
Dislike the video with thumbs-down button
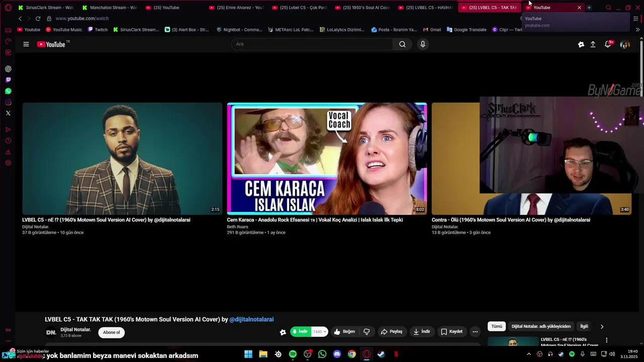(x=367, y=332)
